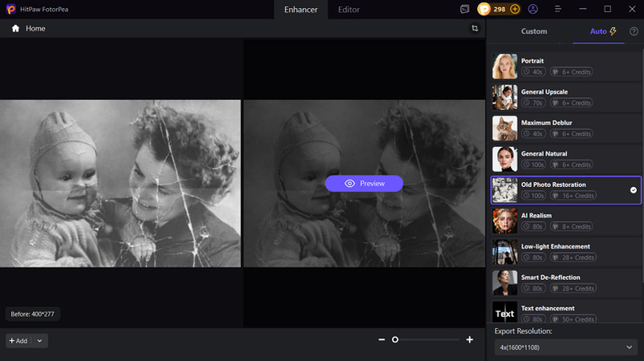Image resolution: width=644 pixels, height=361 pixels.
Task: Click the General Natural model thumbnail
Action: (504, 159)
